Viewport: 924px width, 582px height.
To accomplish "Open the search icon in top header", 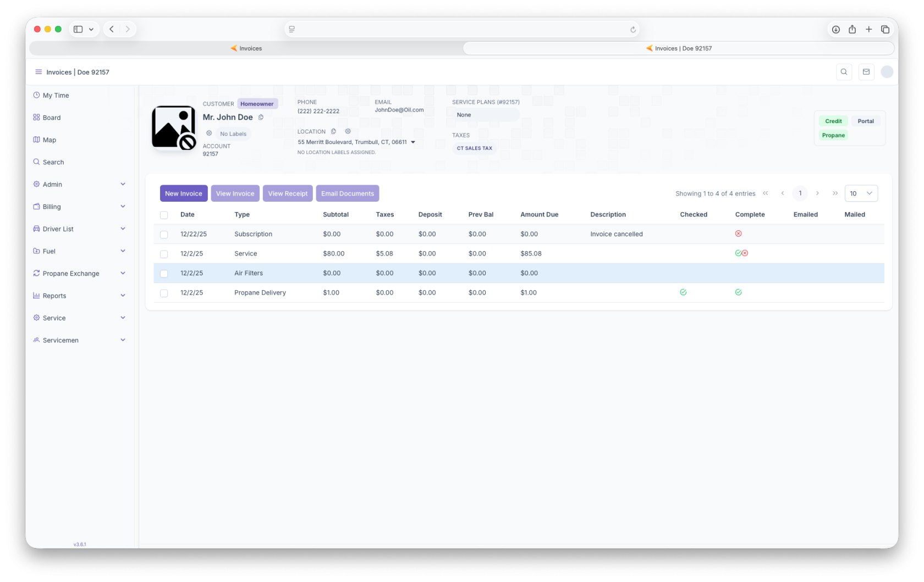I will (x=844, y=72).
